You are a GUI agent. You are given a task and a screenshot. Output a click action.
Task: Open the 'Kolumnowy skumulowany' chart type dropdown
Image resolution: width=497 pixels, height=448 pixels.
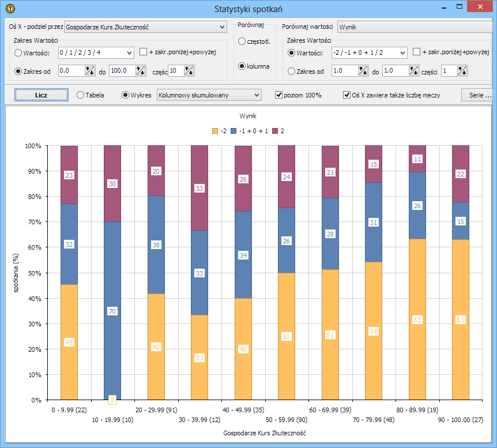point(209,95)
